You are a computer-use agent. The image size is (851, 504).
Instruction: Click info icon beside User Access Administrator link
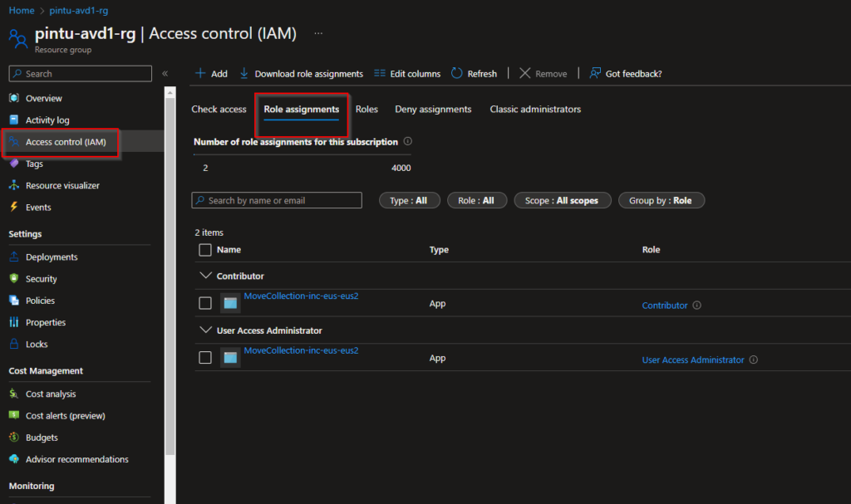(x=753, y=360)
